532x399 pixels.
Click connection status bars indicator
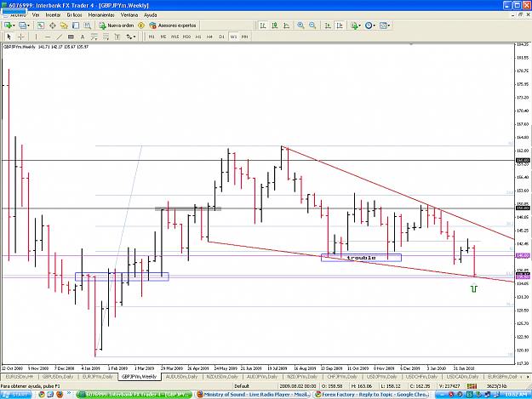pyautogui.click(x=472, y=386)
